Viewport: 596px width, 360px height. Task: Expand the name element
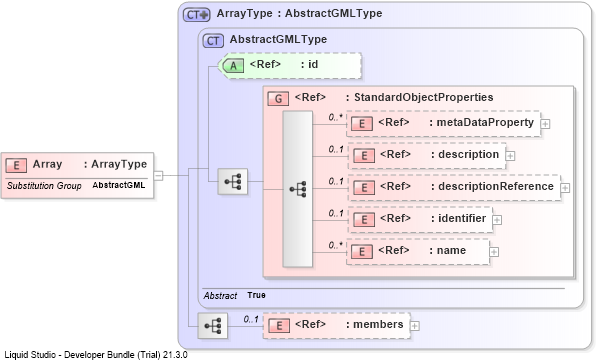pos(494,252)
